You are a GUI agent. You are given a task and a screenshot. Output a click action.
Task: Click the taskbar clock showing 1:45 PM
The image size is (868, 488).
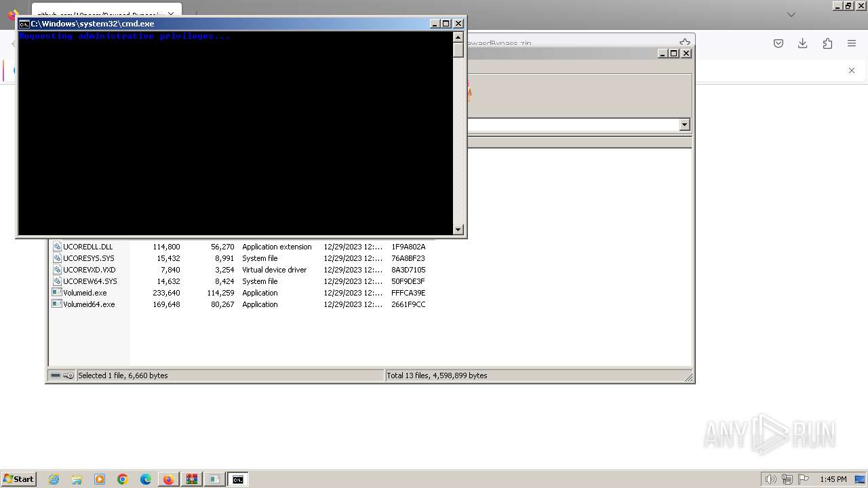pyautogui.click(x=833, y=479)
